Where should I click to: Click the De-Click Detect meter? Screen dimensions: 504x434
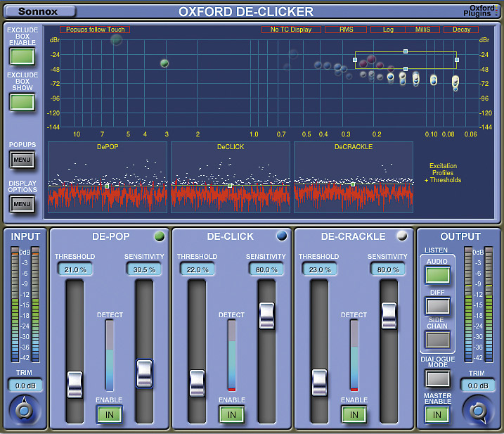(x=232, y=355)
